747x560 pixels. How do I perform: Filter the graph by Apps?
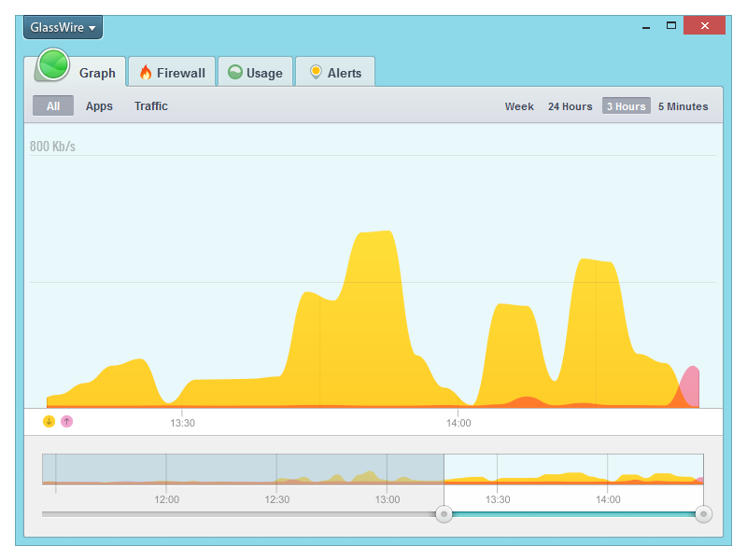(99, 105)
